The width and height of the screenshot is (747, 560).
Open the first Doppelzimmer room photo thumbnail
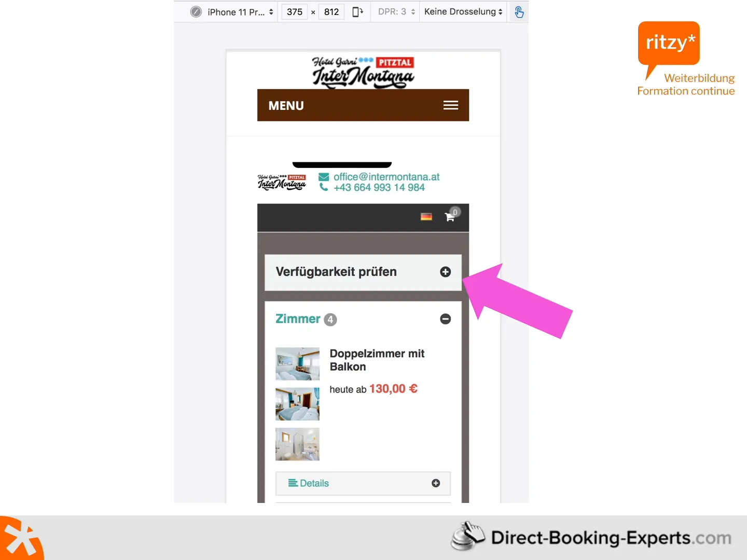point(297,363)
